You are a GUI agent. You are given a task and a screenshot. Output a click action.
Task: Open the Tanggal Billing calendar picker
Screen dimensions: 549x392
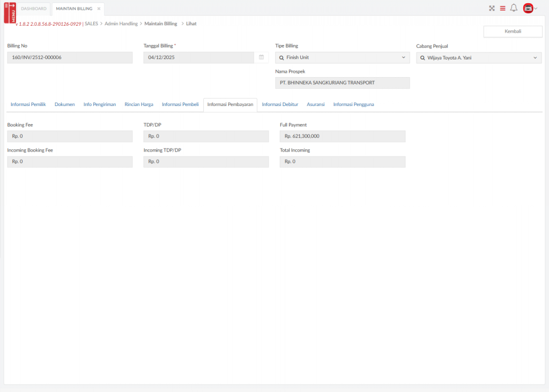click(x=261, y=57)
